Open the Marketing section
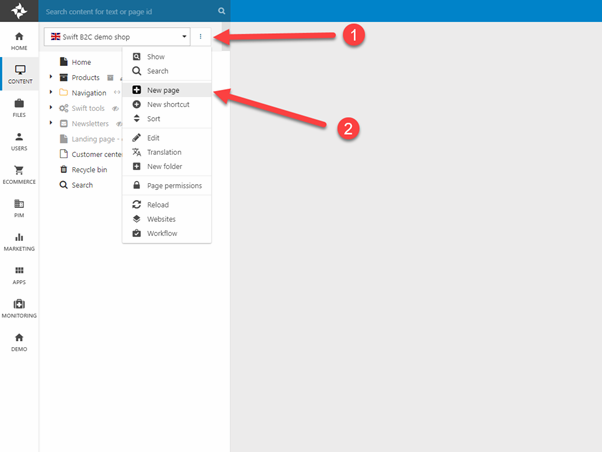The image size is (602, 452). 19,241
